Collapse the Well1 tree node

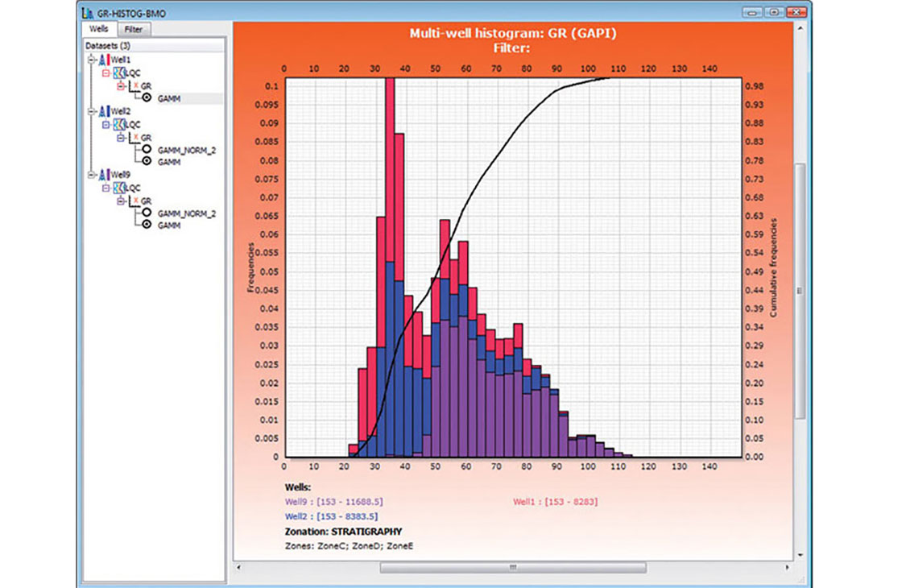click(91, 60)
